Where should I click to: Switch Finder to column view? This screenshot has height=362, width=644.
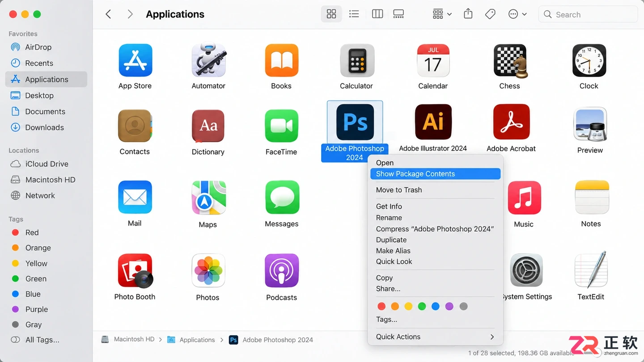click(377, 14)
